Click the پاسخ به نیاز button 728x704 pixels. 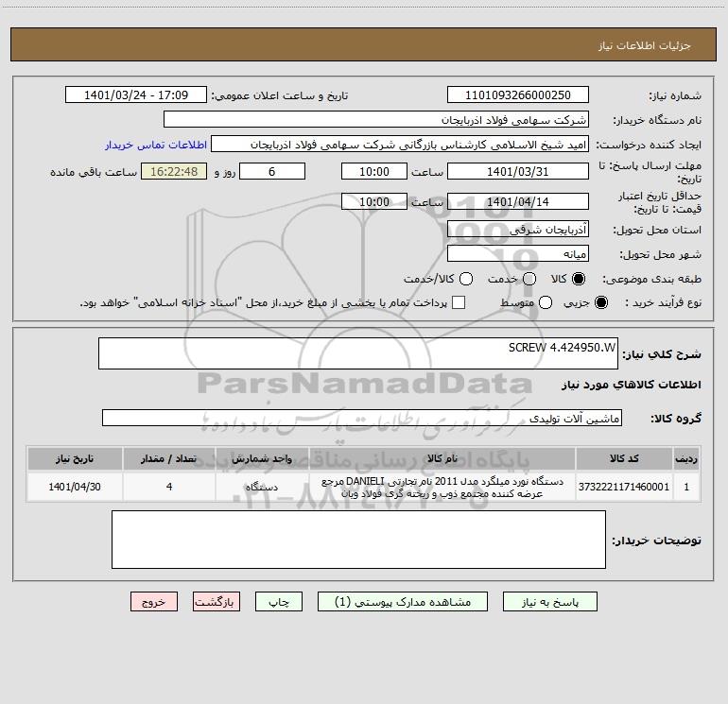(549, 602)
